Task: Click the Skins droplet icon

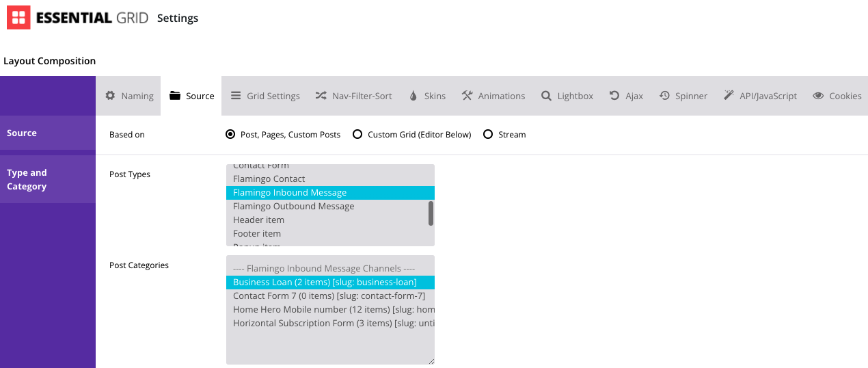Action: (413, 96)
